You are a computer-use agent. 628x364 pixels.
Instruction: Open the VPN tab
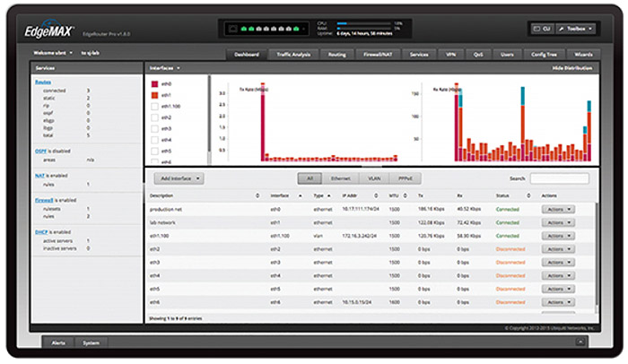point(451,55)
